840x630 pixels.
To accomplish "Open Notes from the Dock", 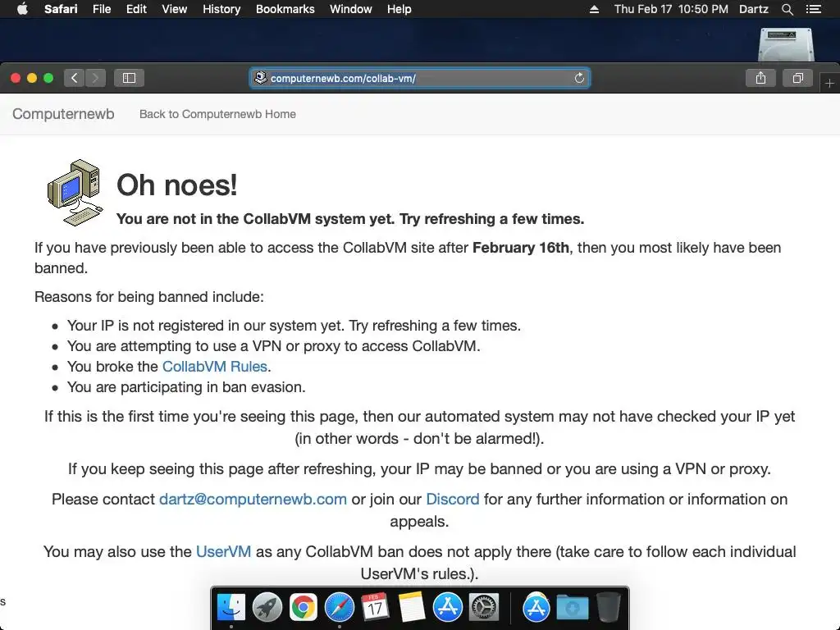I will (x=412, y=608).
